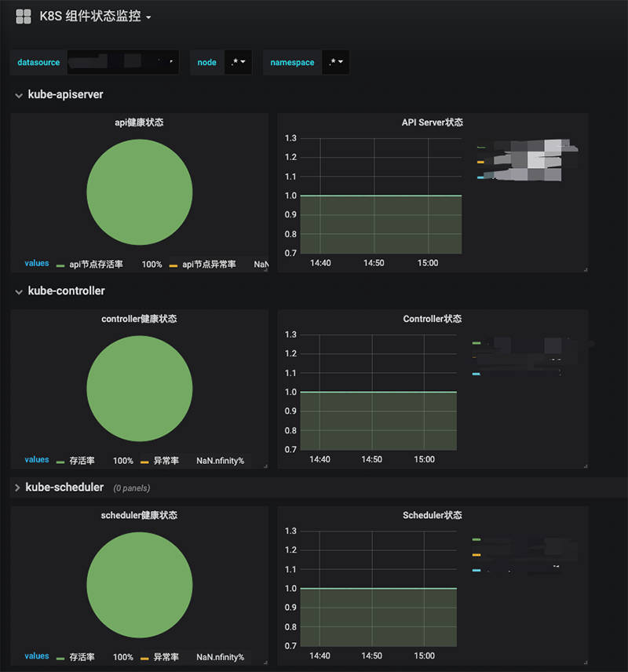This screenshot has width=628, height=672.
Task: Toggle 异常率 legend in scheduler健康状态 panel
Action: [166, 657]
